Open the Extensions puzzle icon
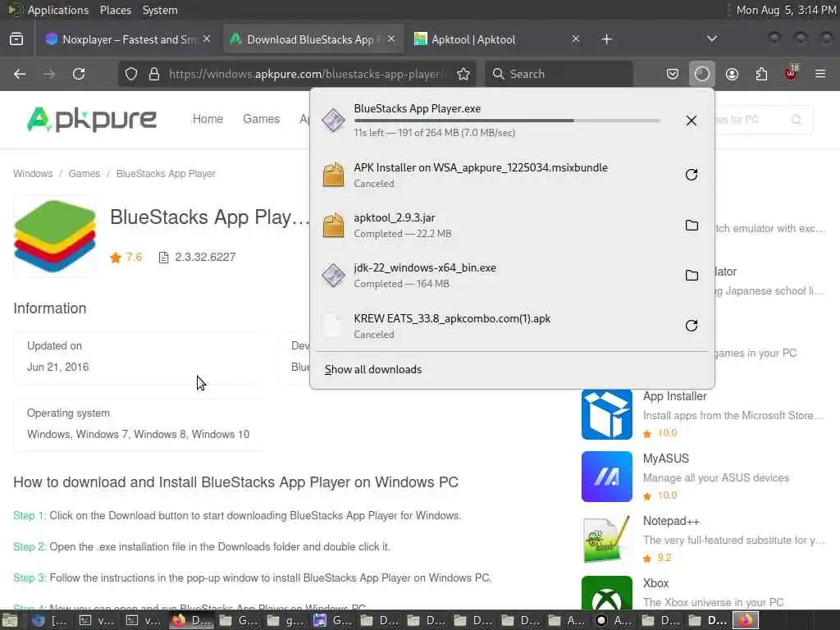Screen dimensions: 840x630 pos(761,74)
